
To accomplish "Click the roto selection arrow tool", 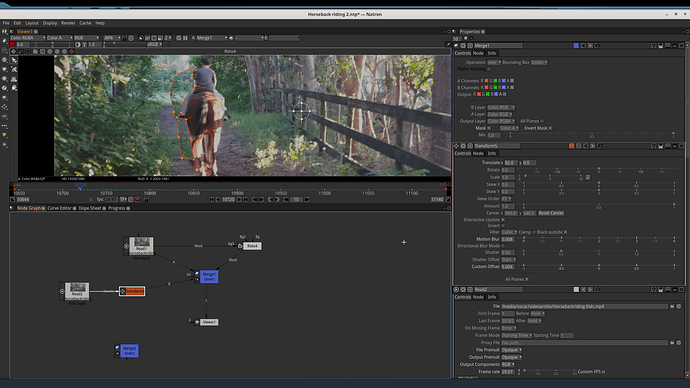I will coord(14,60).
